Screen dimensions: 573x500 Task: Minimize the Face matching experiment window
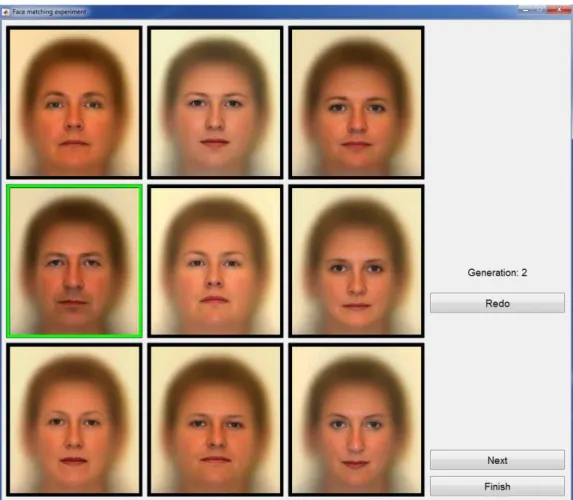(x=525, y=10)
